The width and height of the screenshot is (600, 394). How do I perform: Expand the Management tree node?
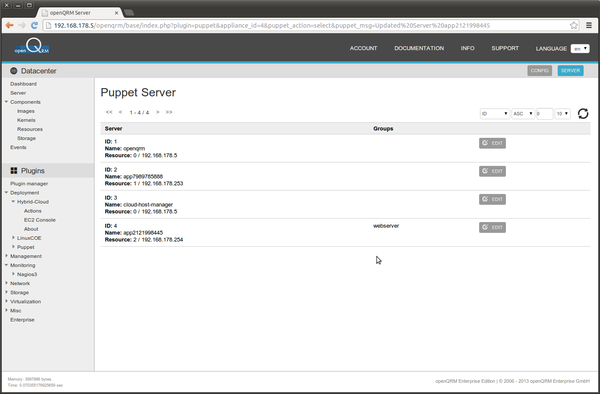point(7,256)
